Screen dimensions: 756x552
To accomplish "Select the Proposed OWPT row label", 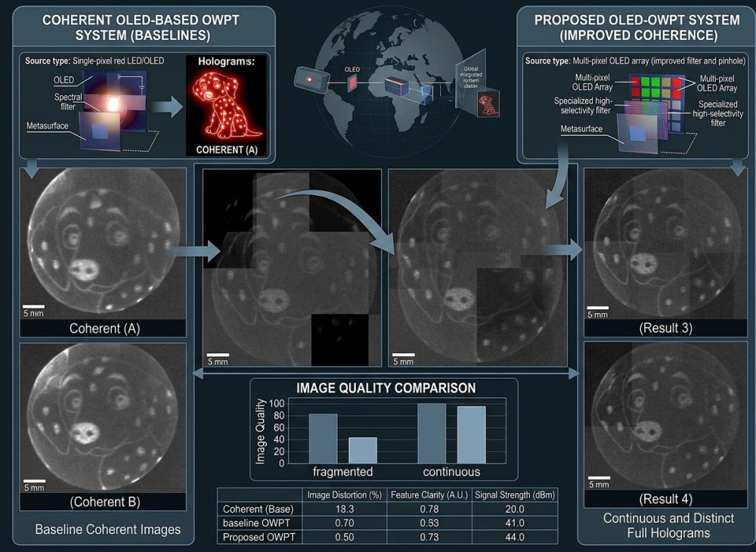I will [259, 537].
